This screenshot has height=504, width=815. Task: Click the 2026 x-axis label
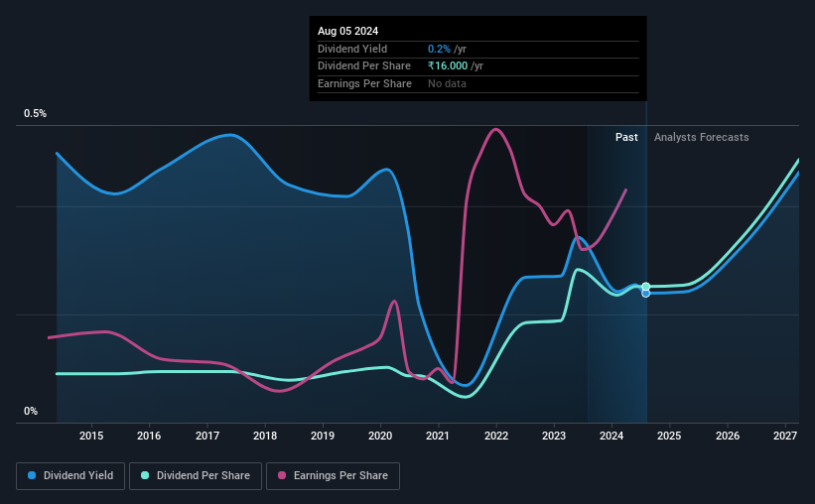728,436
